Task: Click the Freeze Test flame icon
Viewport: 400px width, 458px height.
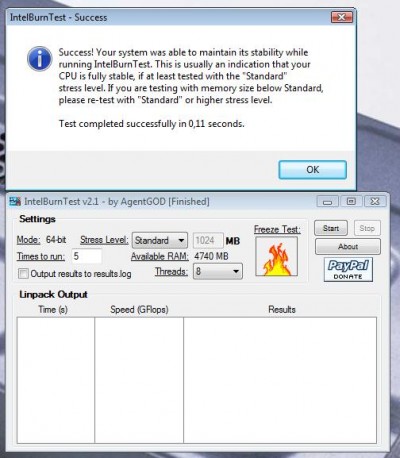Action: pyautogui.click(x=276, y=256)
